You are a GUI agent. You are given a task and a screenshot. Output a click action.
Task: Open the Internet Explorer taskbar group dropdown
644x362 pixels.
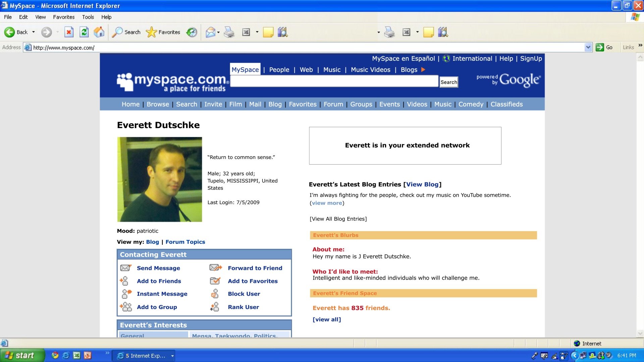click(x=172, y=356)
